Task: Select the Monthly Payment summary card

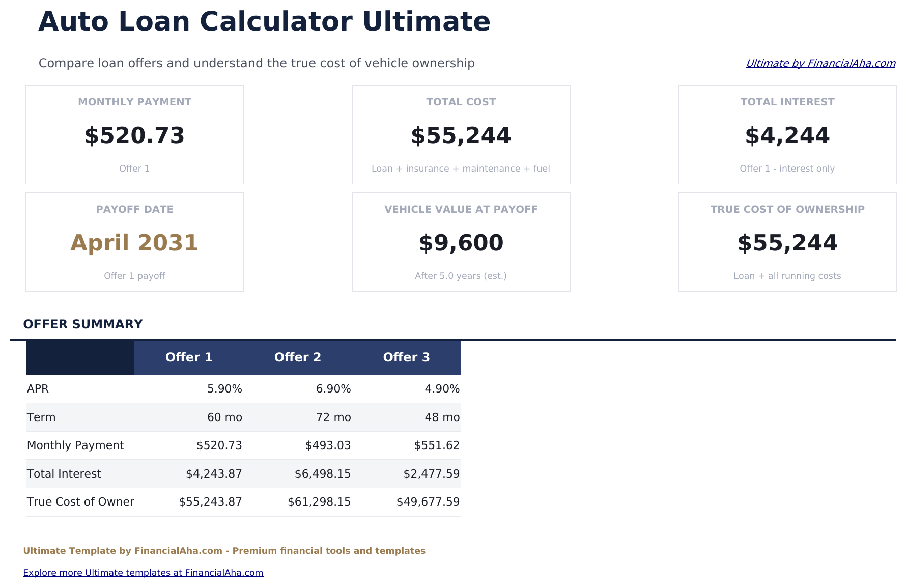Action: coord(134,134)
